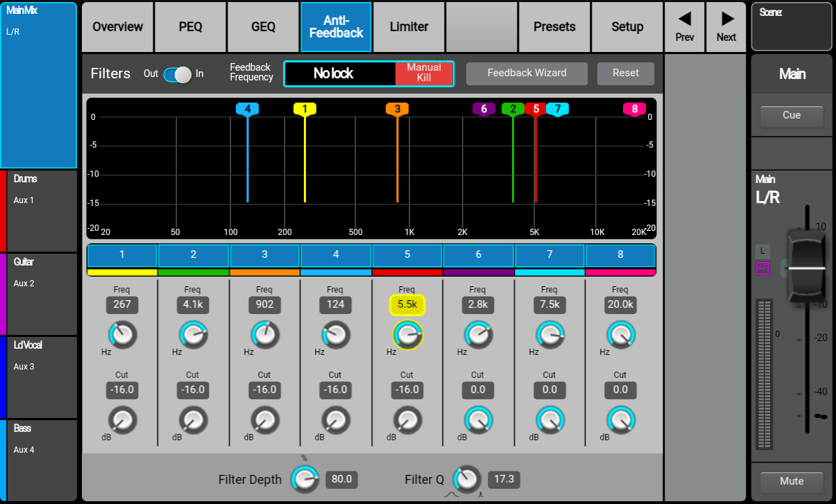Click the Next arrow navigation button
The width and height of the screenshot is (836, 504).
point(726,27)
